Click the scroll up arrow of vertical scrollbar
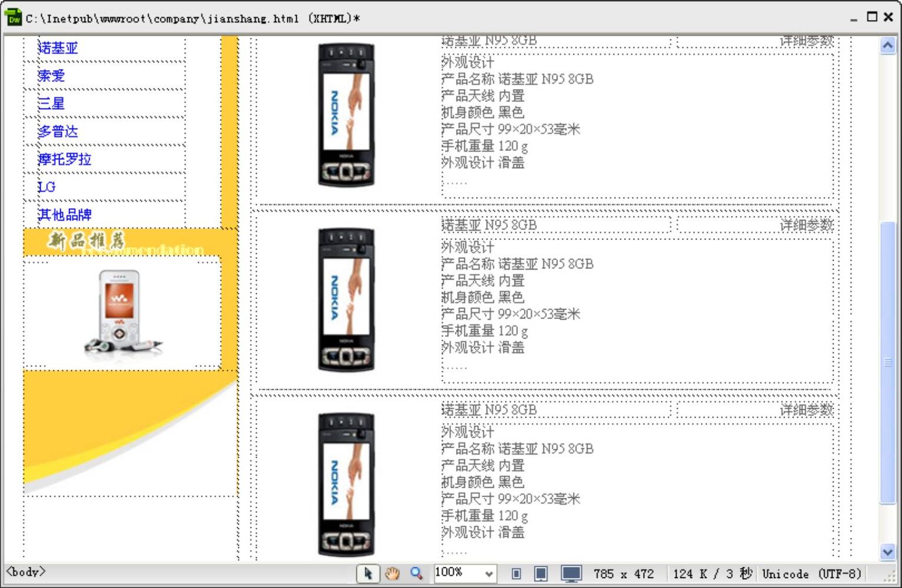The image size is (902, 588). 887,45
